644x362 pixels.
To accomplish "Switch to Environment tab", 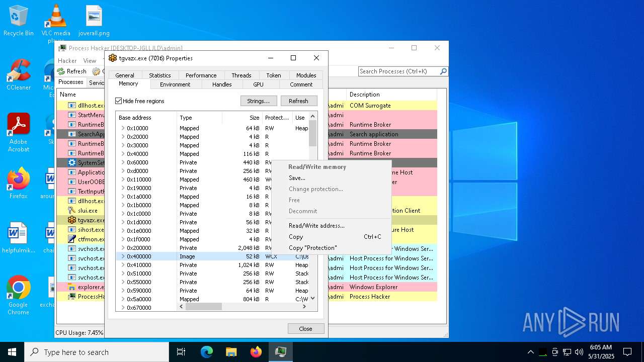I will pyautogui.click(x=175, y=84).
